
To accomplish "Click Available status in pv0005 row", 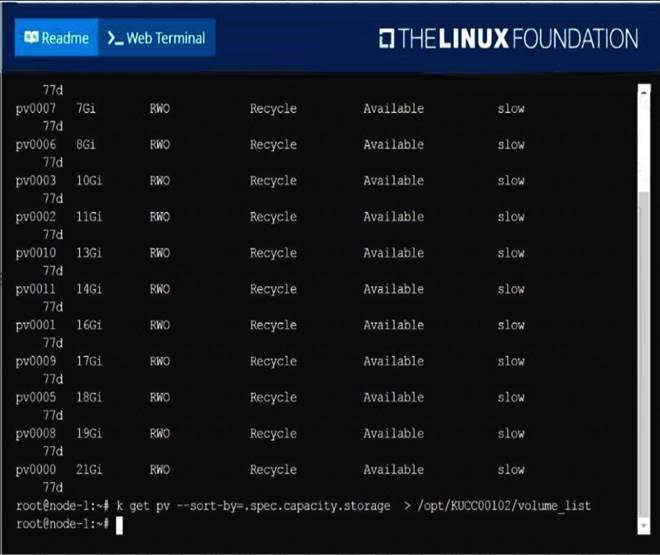I will (394, 398).
